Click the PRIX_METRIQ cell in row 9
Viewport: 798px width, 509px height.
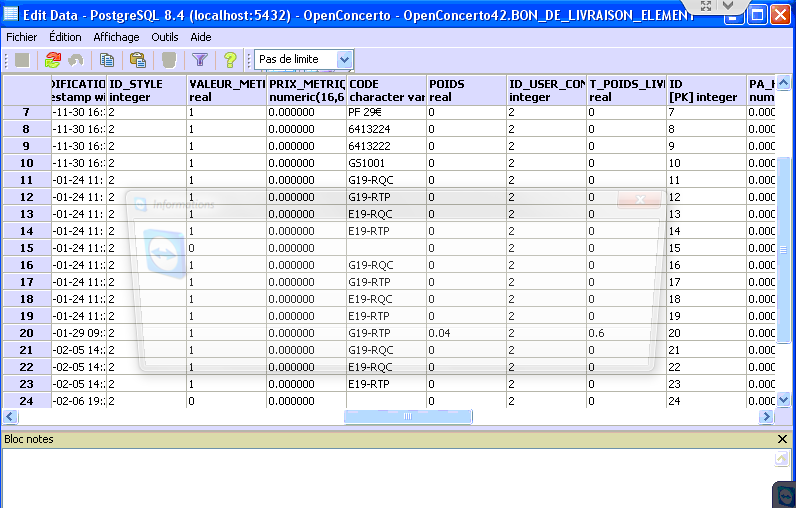[x=306, y=146]
